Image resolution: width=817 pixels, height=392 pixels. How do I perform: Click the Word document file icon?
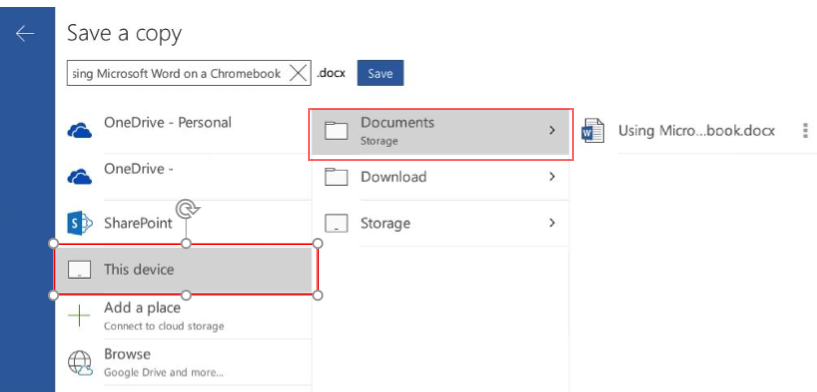click(592, 131)
